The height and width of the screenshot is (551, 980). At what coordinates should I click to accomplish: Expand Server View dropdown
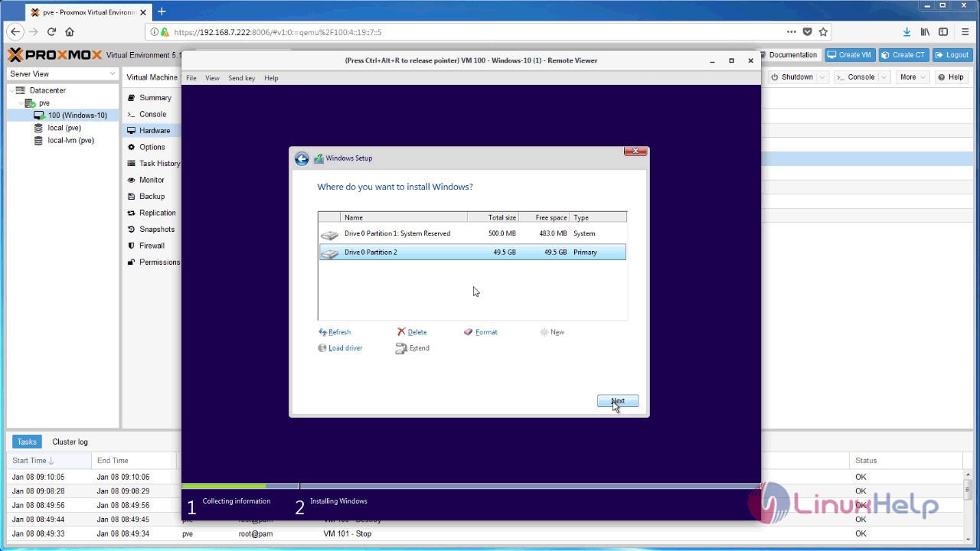click(x=113, y=74)
